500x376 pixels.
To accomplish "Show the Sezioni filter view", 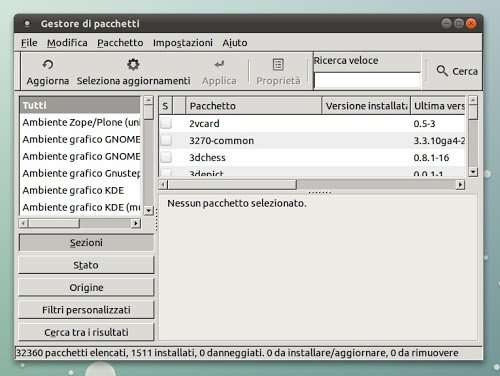I will pos(86,243).
